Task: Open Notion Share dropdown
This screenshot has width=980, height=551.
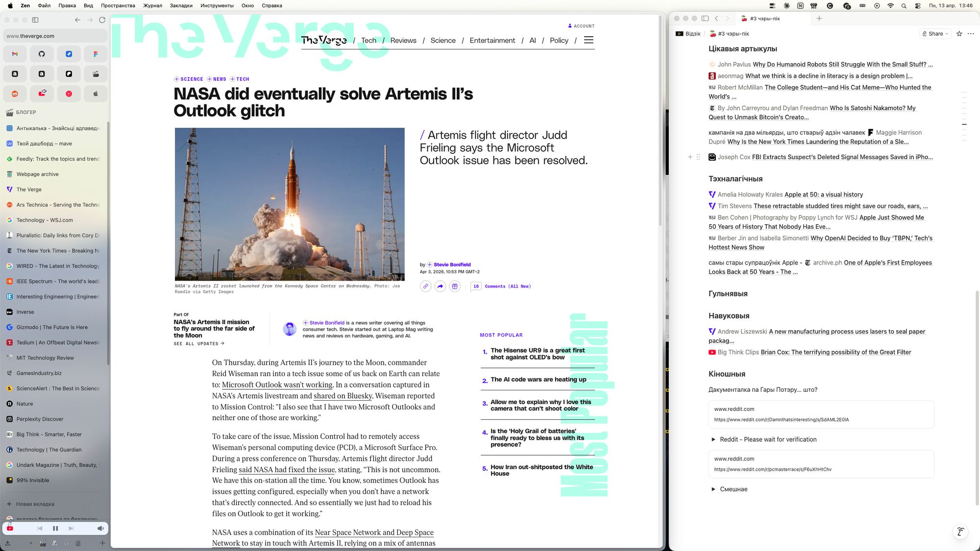Action: coord(935,34)
